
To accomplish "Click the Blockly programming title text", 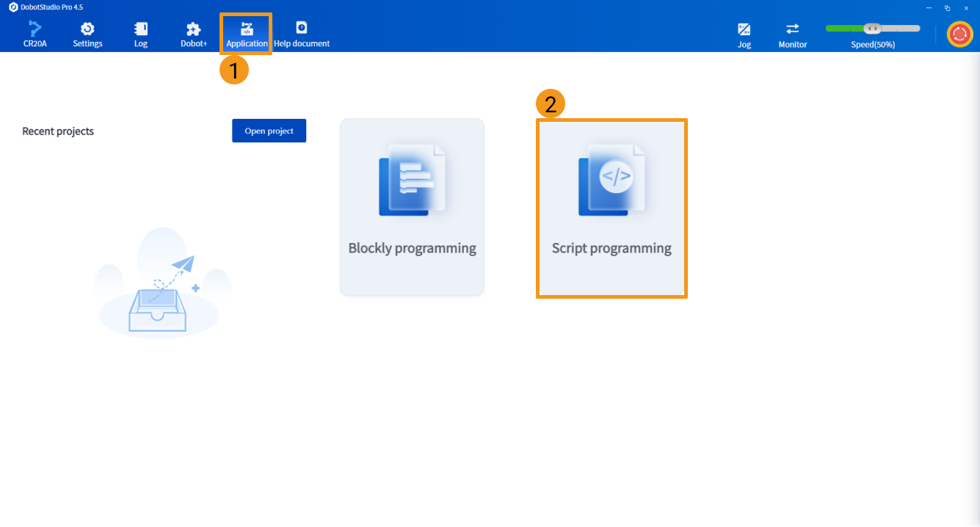I will 412,247.
